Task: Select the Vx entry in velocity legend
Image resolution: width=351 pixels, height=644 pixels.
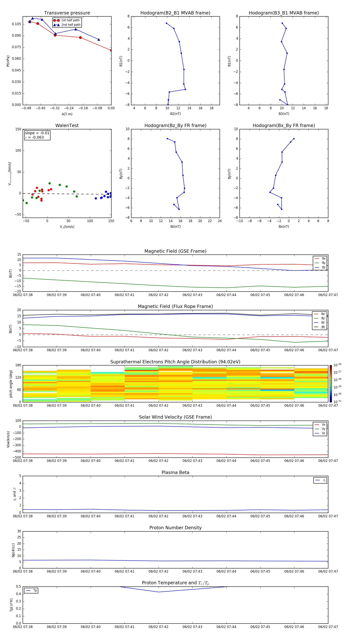Action: point(320,424)
